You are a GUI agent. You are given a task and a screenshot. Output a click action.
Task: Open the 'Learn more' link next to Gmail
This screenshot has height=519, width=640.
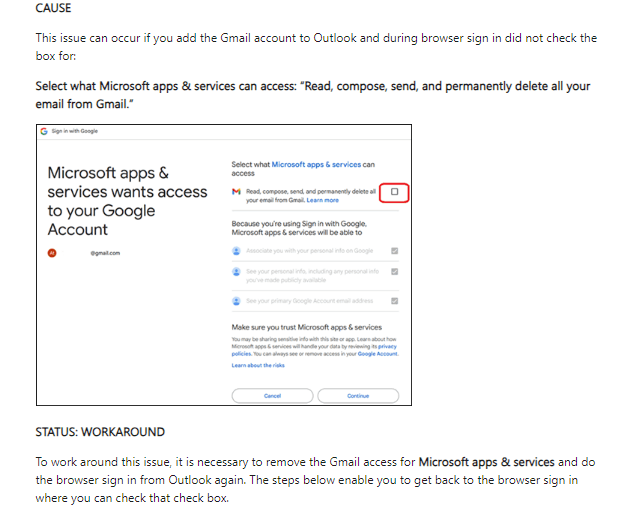click(322, 200)
